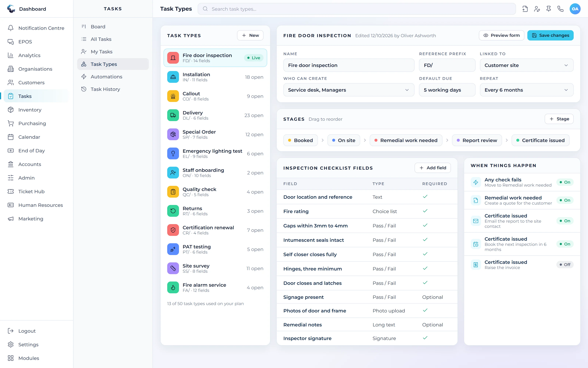Click the Reference Prefix FD/ field
588x368 pixels.
[x=447, y=65]
